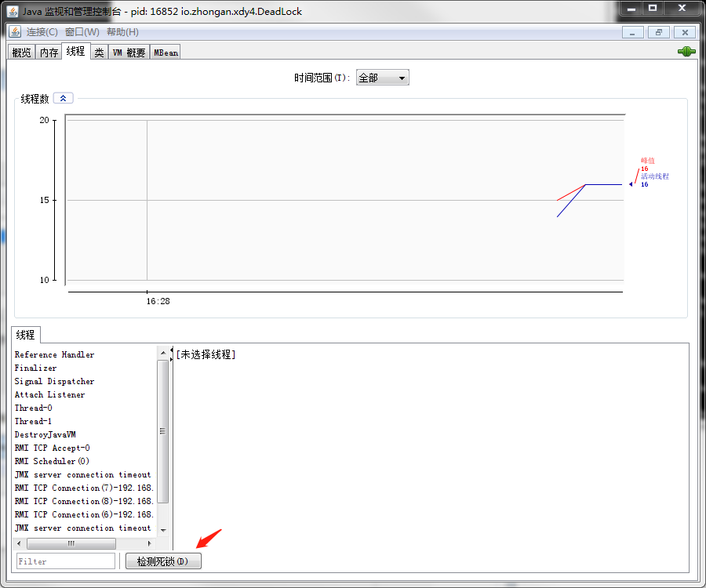Click the Java icon in the menu bar

[15, 31]
